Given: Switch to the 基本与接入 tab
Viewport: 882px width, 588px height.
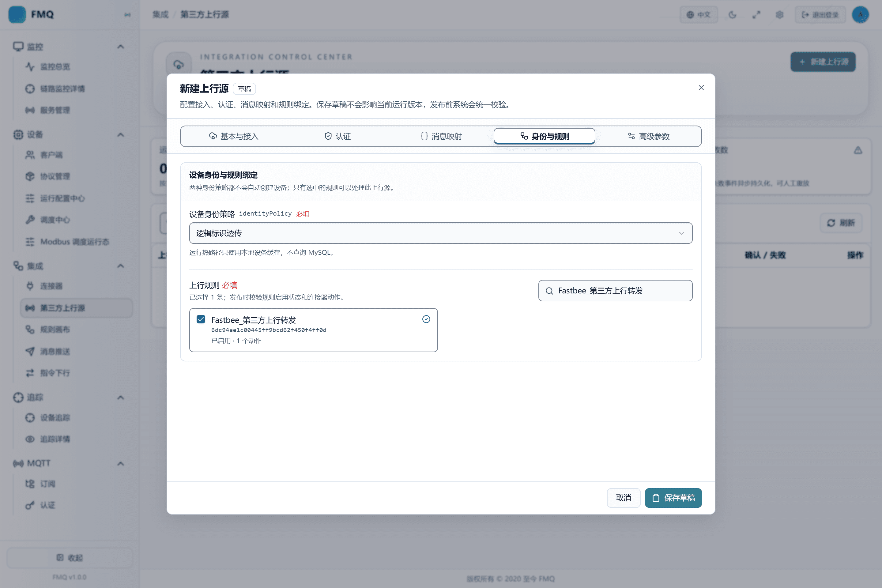Looking at the screenshot, I should point(234,136).
